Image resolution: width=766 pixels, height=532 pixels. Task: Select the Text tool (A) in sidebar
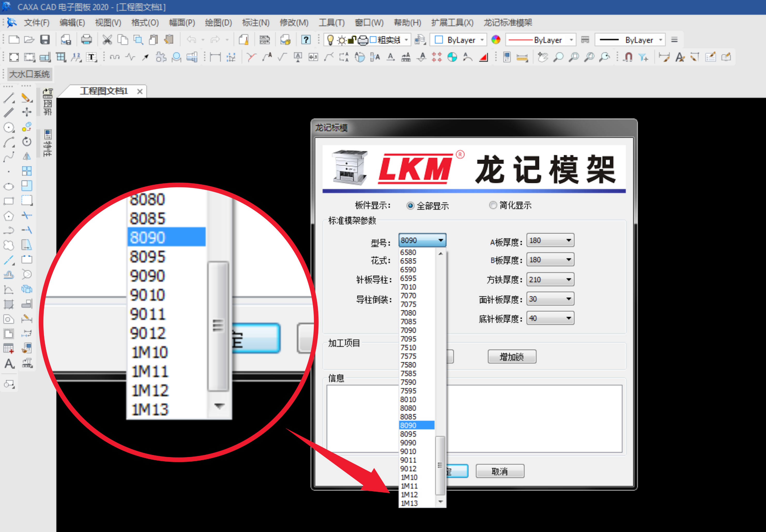pos(9,364)
